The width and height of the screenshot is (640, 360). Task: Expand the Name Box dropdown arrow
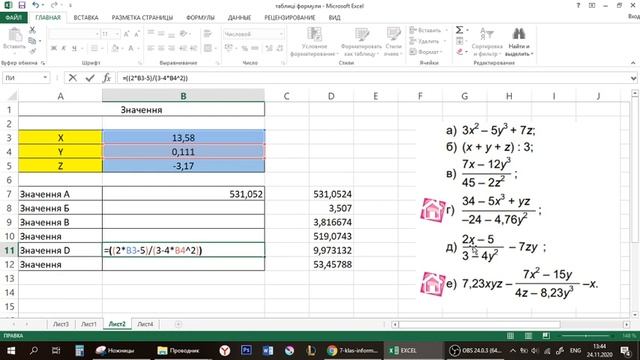tap(45, 78)
